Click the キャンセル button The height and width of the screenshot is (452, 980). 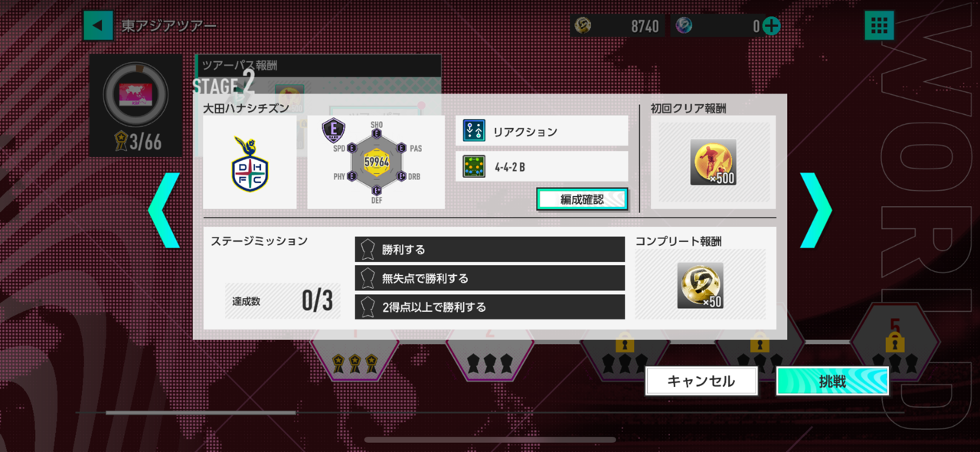click(x=701, y=382)
